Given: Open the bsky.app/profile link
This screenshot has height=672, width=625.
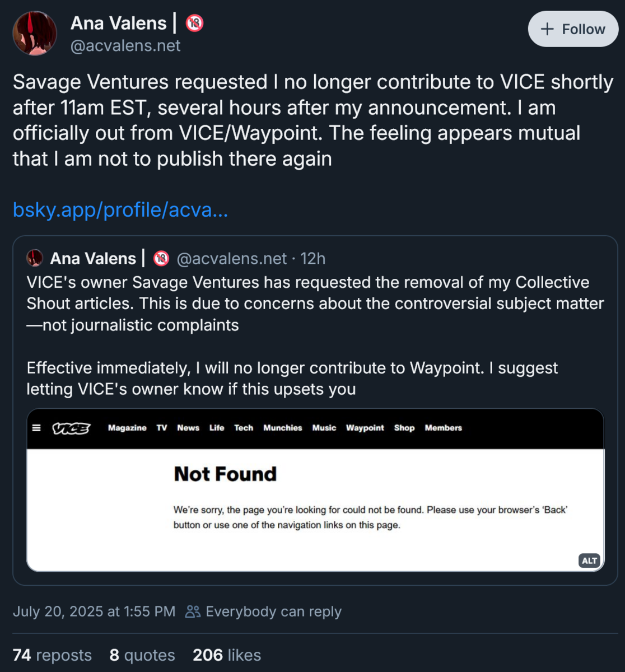Looking at the screenshot, I should pos(120,209).
